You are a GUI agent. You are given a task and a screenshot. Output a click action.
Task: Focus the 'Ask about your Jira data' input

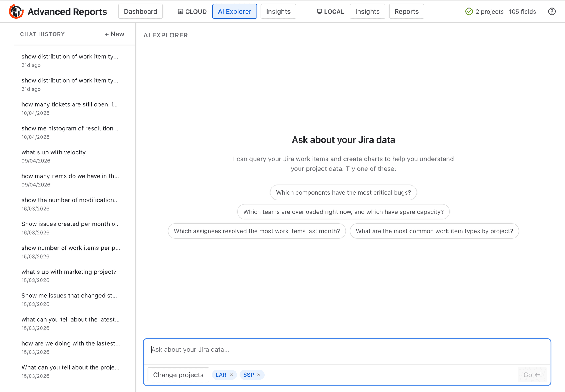(347, 350)
